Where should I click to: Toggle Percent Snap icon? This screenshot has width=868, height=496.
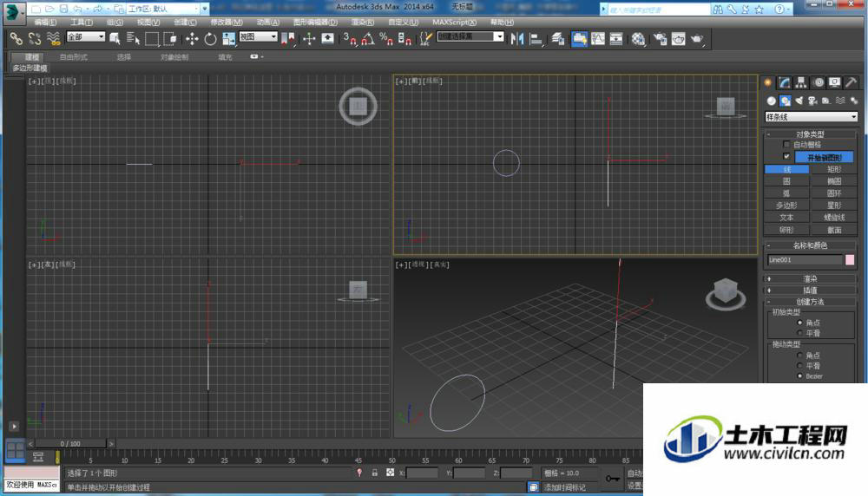pos(386,38)
